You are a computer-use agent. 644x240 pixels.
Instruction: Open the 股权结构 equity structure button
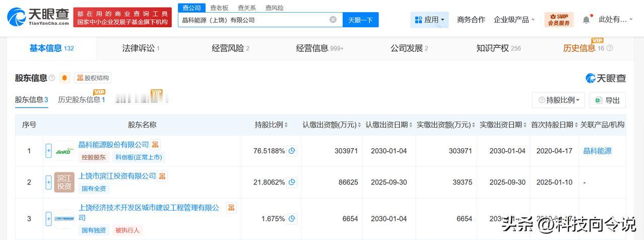[93, 78]
